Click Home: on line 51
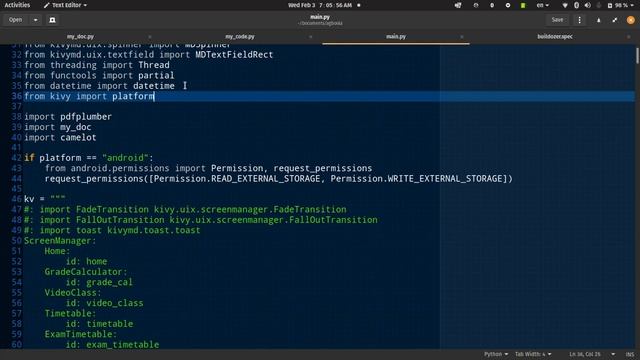Screen dimensions: 640x360 coord(57,251)
